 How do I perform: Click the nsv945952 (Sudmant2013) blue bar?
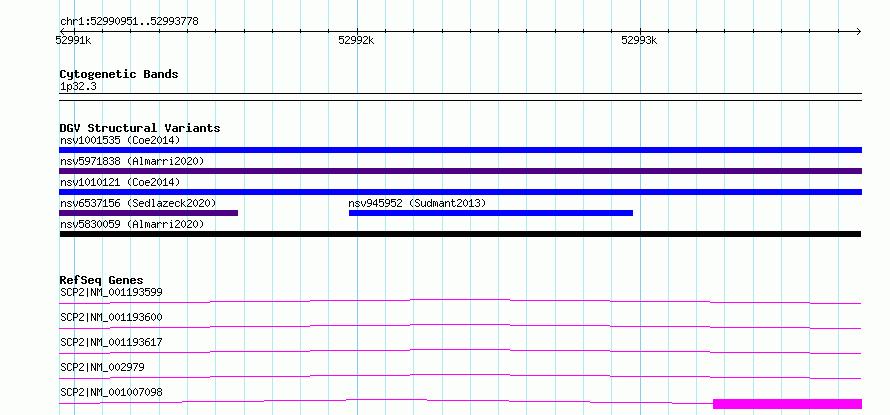[x=491, y=213]
